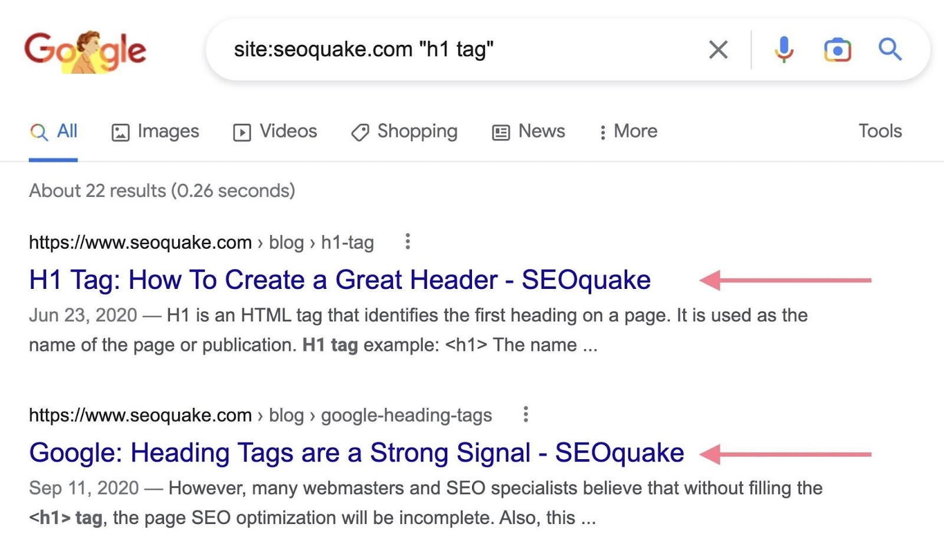Open Shopping results via the tag icon
This screenshot has height=560, width=944.
click(x=360, y=131)
